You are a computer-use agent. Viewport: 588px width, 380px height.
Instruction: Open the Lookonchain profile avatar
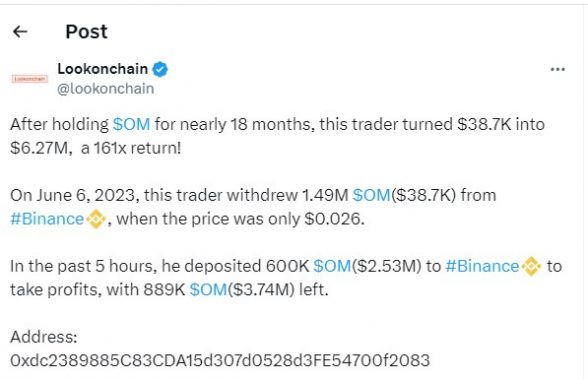(x=30, y=79)
